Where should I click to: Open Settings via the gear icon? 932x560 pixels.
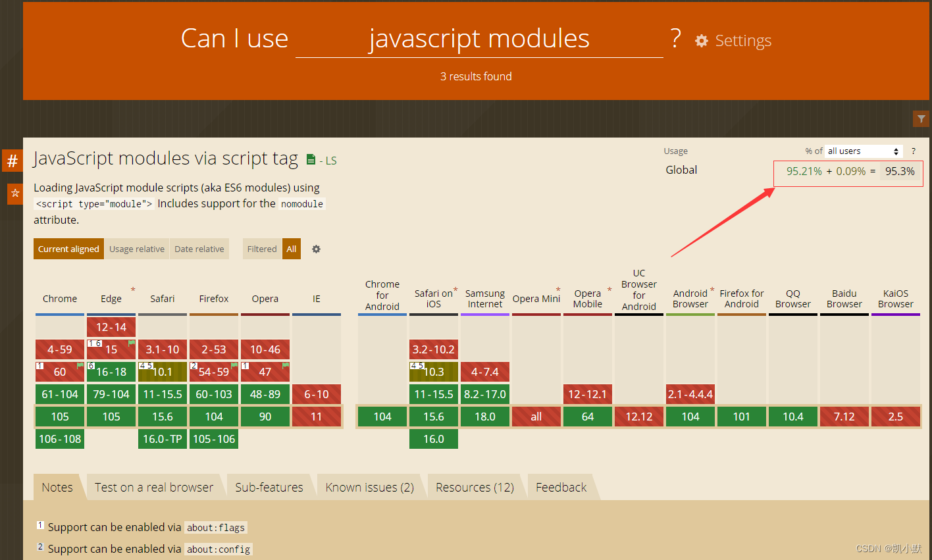point(702,41)
